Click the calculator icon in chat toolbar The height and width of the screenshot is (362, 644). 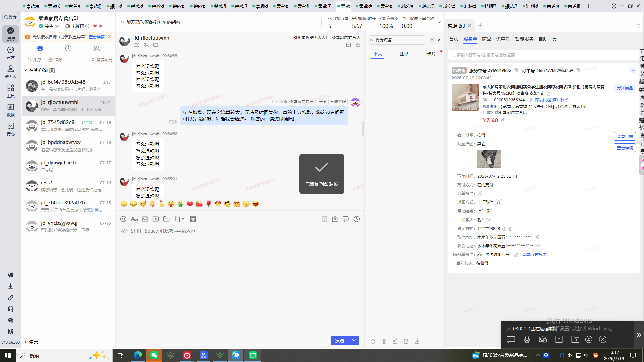(x=193, y=219)
